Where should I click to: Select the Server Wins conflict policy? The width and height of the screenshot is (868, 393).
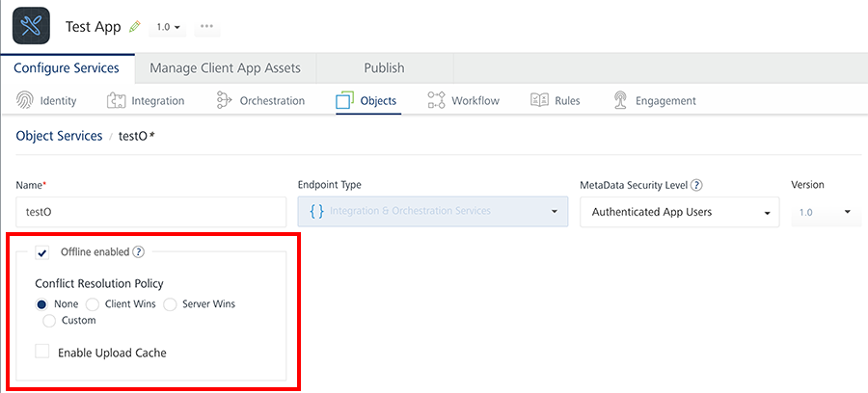pyautogui.click(x=170, y=304)
